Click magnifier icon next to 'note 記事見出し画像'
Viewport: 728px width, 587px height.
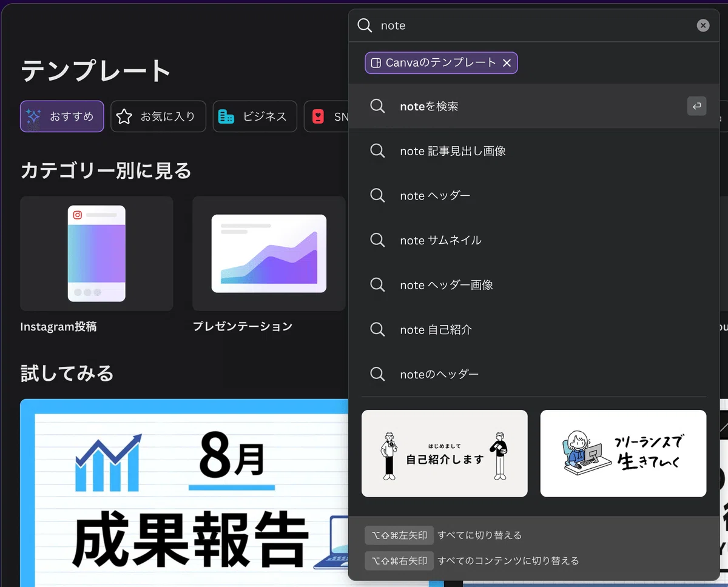click(377, 151)
